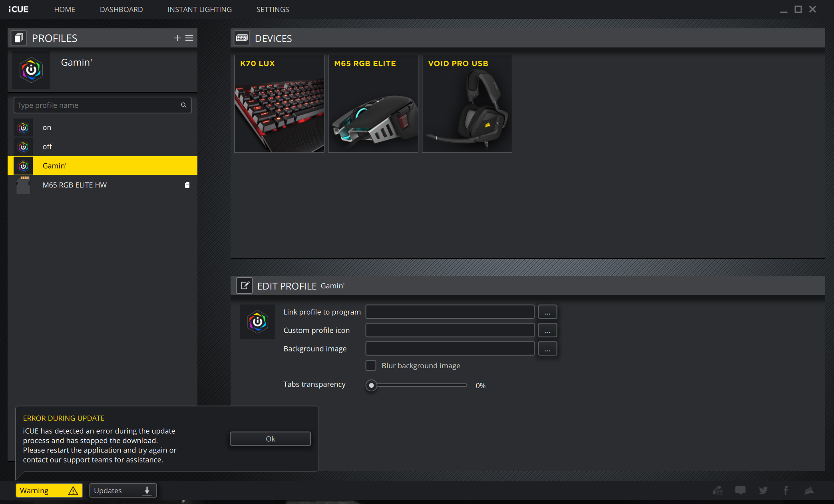Click the iCUE logo

tap(19, 9)
